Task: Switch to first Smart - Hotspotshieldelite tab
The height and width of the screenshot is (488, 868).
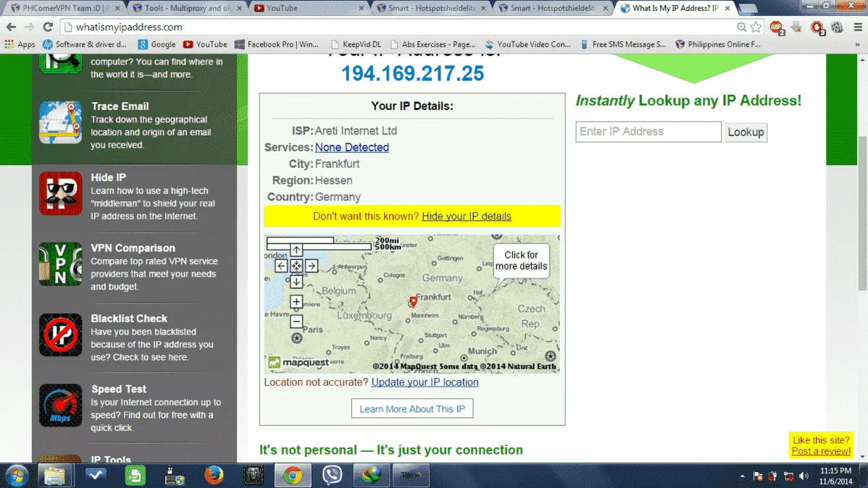Action: [431, 8]
